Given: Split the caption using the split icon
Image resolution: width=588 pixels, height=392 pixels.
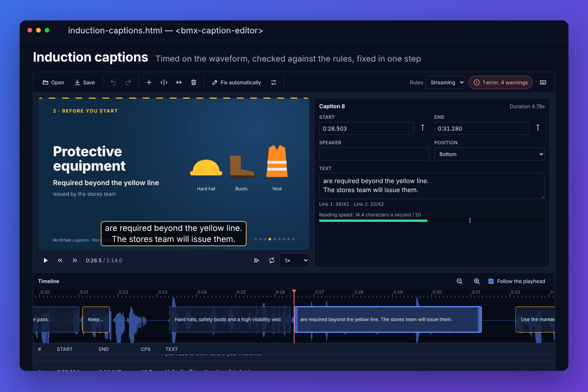Looking at the screenshot, I should [164, 82].
